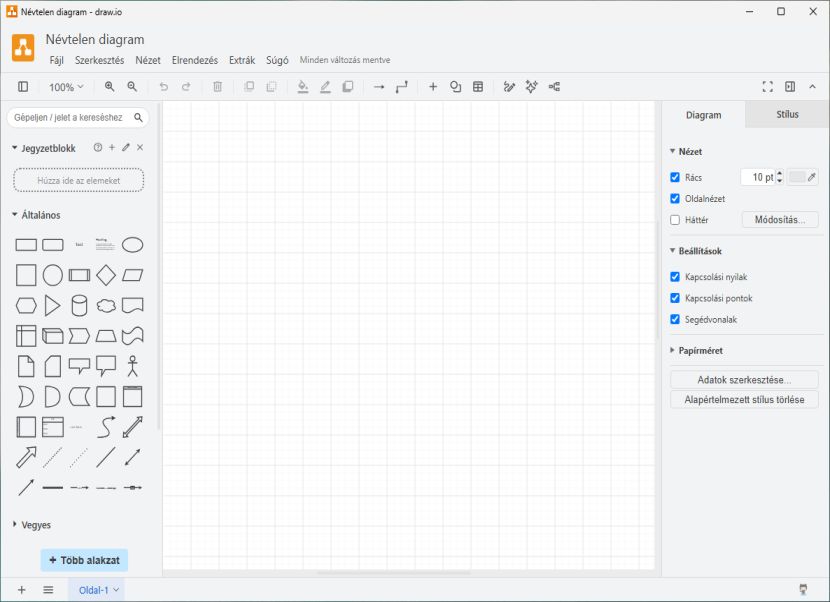Screen dimensions: 830x602
Task: Click the Jegyzetblokk help question icon
Action: click(98, 148)
